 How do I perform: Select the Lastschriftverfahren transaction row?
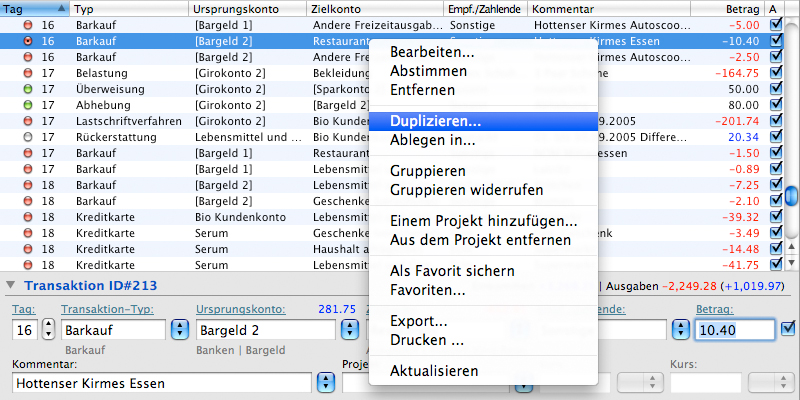tap(393, 121)
